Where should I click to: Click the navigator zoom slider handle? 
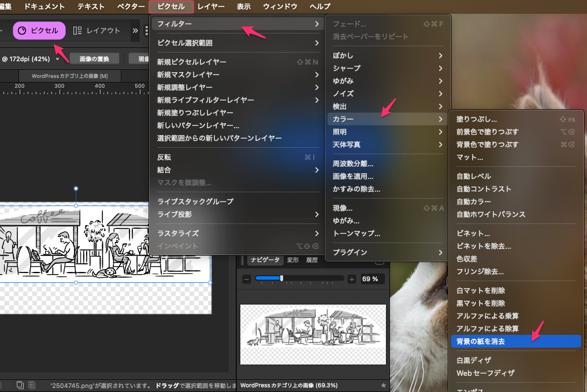coord(281,279)
